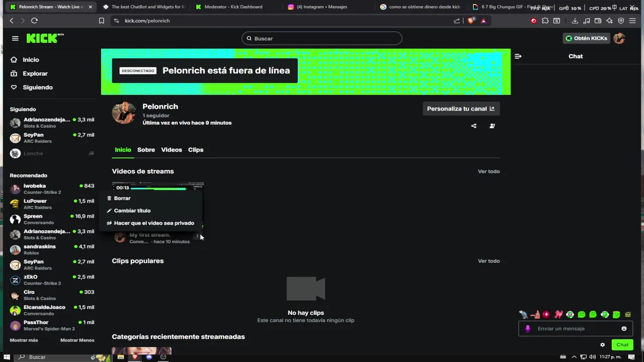Choose Hacer que el video sea privado
Screen dimensions: 644x362
tap(150, 223)
